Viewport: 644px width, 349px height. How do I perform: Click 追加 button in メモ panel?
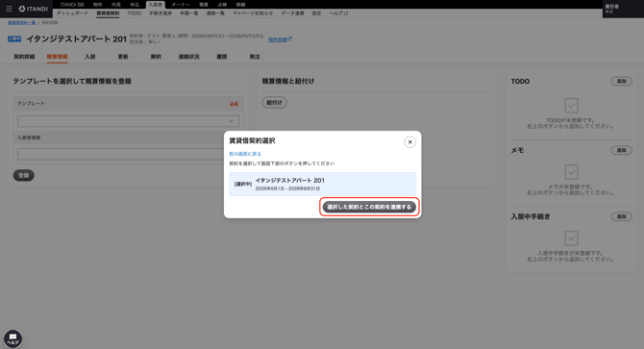621,150
